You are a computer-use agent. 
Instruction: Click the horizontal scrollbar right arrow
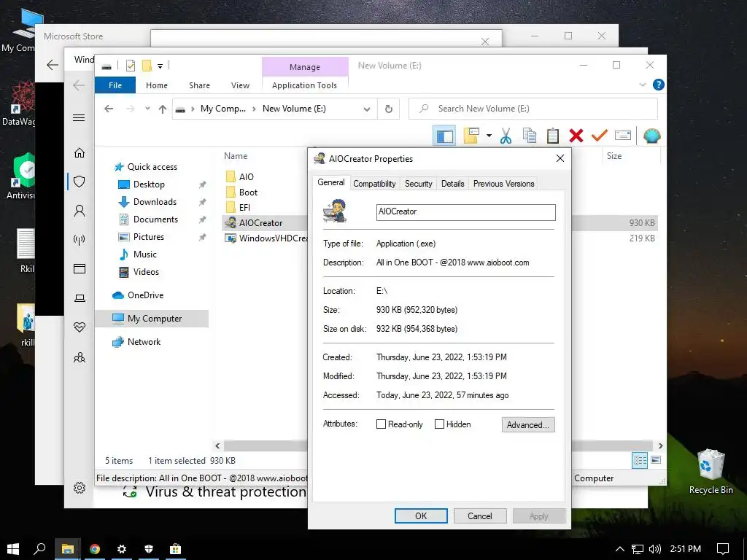660,446
